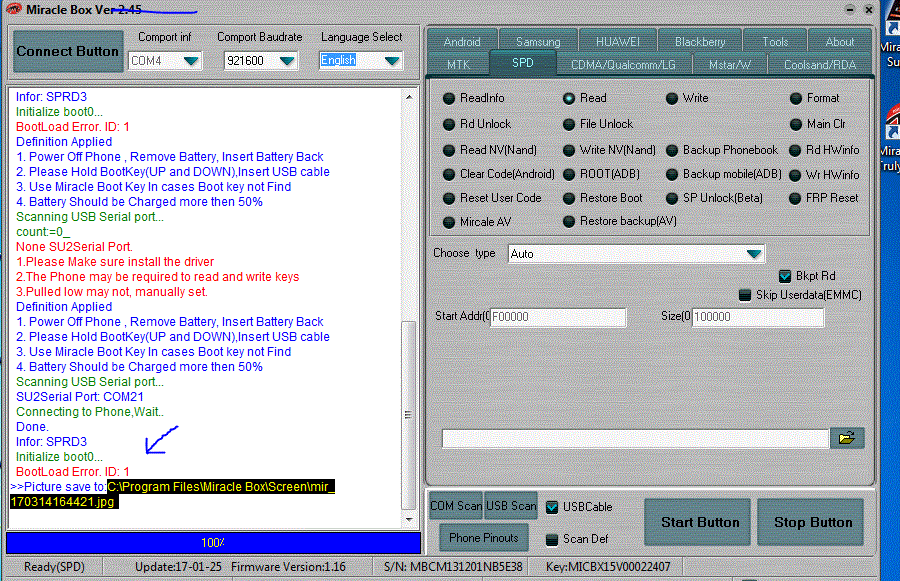
Task: Switch to the Android tab
Action: point(462,41)
